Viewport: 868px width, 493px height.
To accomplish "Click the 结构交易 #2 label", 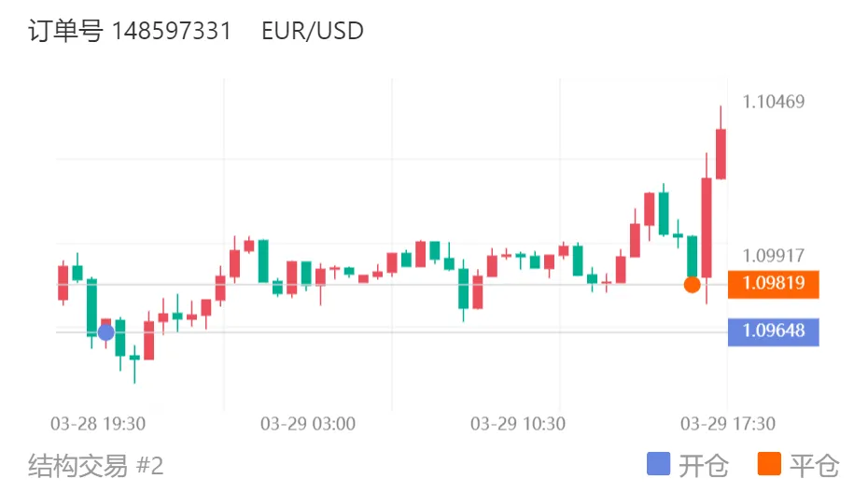I will (x=96, y=465).
